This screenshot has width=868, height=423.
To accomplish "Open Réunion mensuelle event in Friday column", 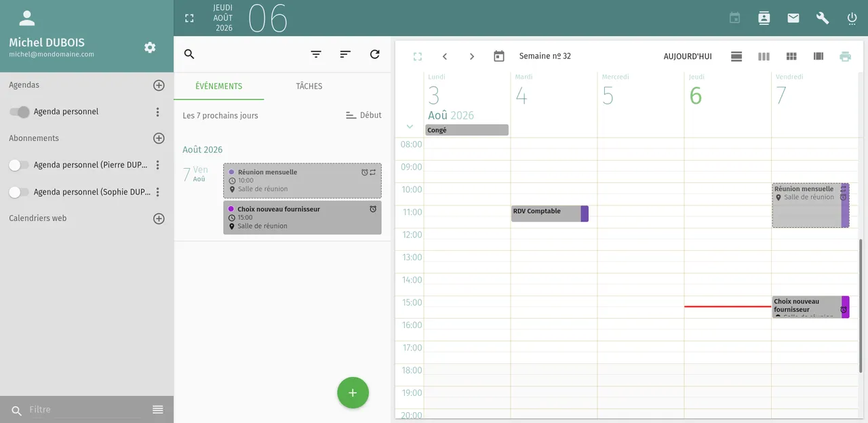I will click(810, 205).
